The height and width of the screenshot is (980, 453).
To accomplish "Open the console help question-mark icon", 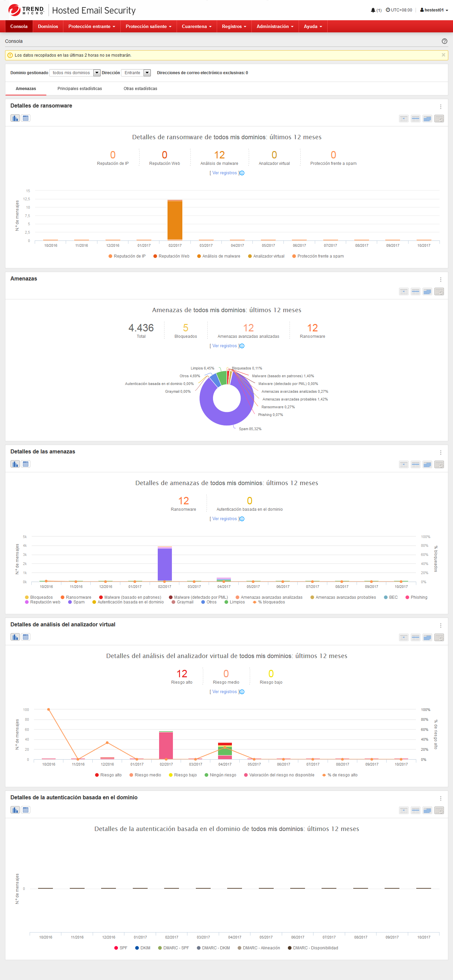I will pos(444,41).
